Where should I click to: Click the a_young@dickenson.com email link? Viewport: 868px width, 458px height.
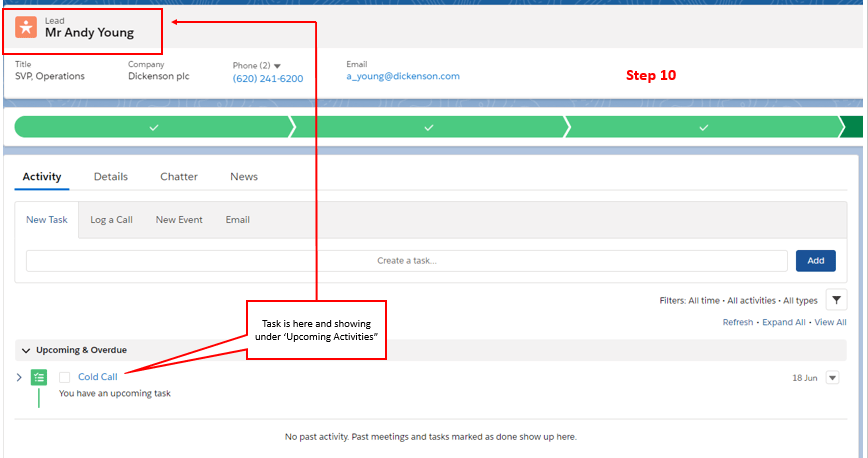pyautogui.click(x=403, y=76)
